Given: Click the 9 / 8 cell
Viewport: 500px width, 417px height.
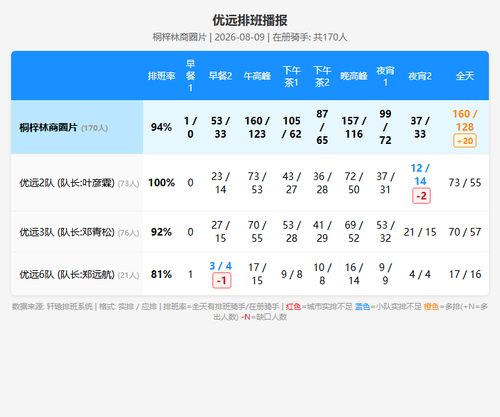Looking at the screenshot, I should 292,274.
